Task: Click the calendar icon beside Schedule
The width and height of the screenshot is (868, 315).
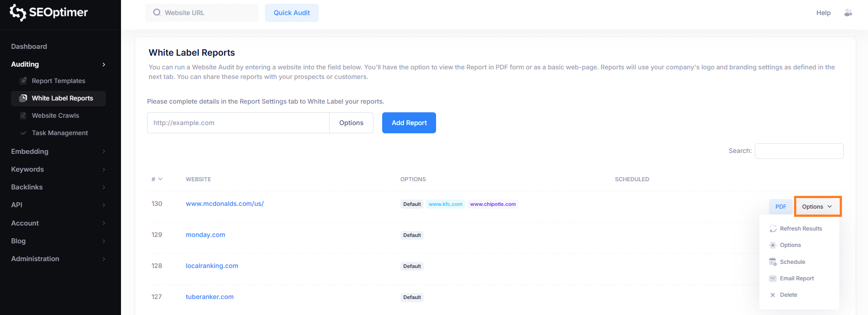Action: pyautogui.click(x=773, y=262)
